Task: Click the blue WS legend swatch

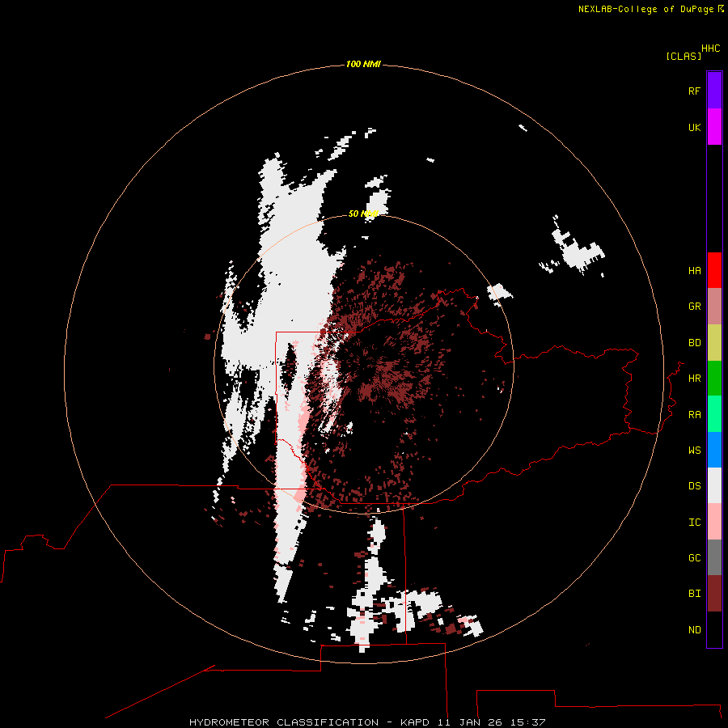Action: coord(714,450)
